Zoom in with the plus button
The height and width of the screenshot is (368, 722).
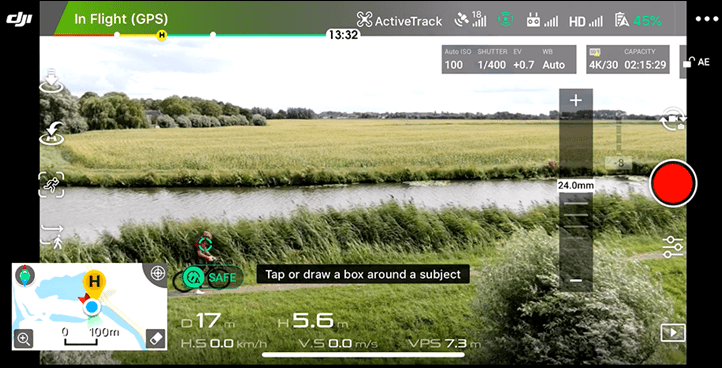[576, 100]
